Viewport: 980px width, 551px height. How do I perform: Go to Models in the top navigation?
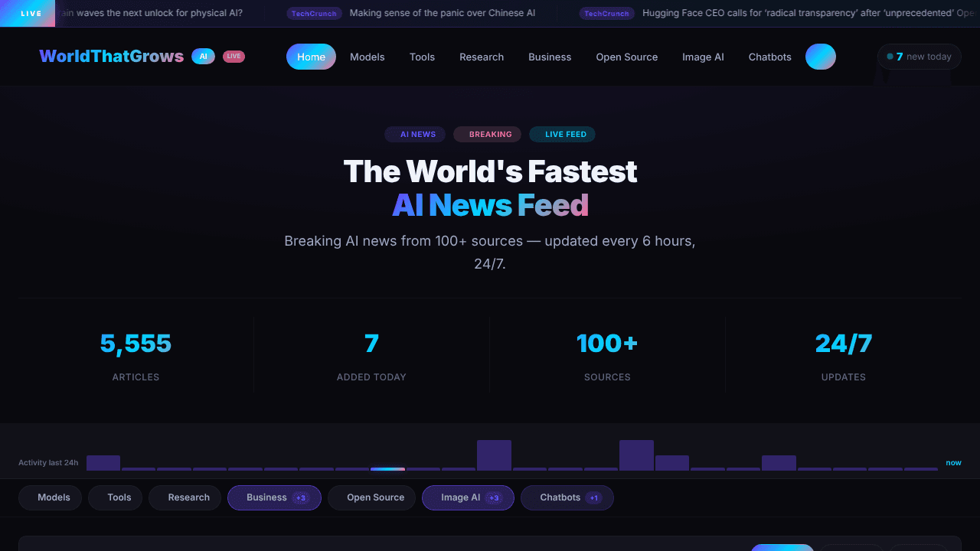(x=367, y=57)
